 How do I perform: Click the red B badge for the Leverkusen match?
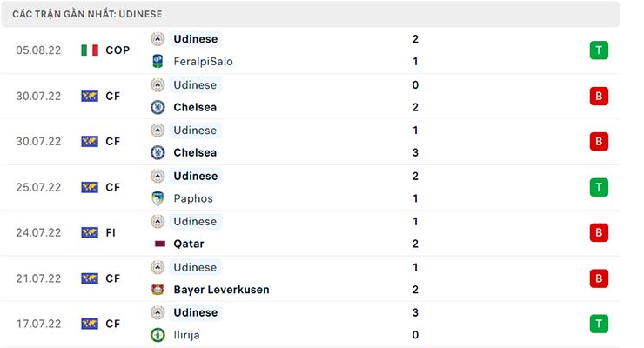598,278
